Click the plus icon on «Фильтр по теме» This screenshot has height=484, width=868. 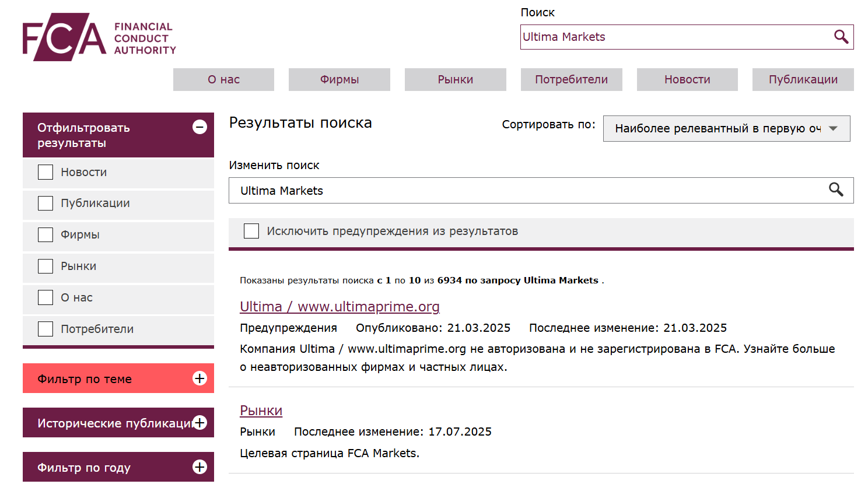coord(200,378)
